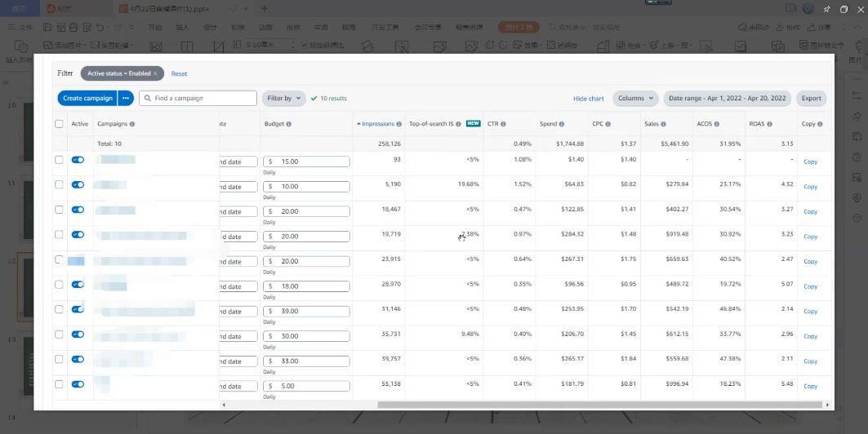This screenshot has height=434, width=868.
Task: Open the Columns dropdown
Action: point(635,99)
